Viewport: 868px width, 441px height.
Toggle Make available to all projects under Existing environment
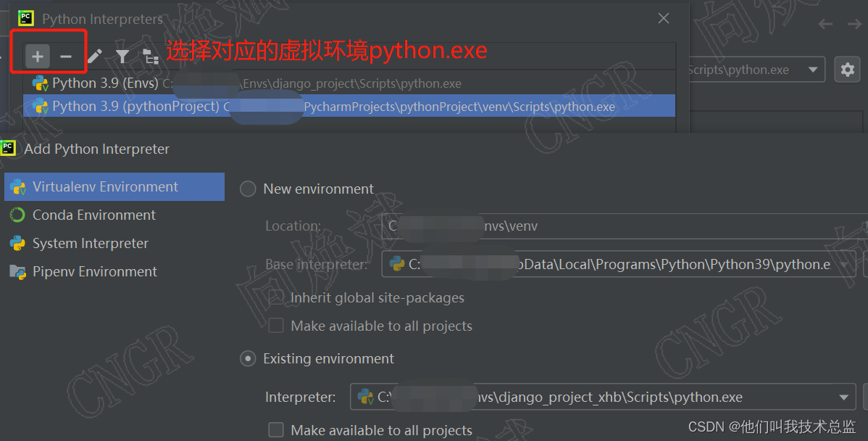[x=276, y=430]
